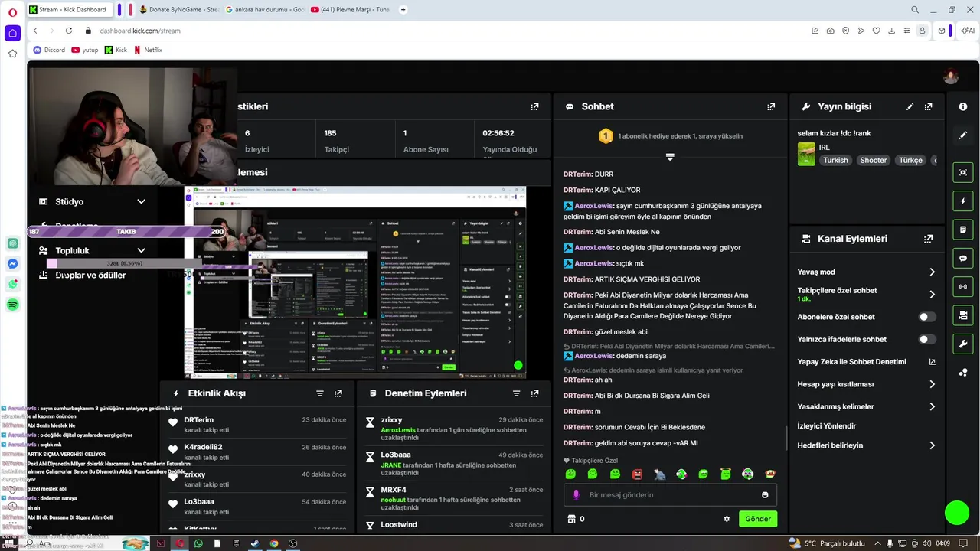The image size is (980, 551).
Task: Click the Shooter stream tag
Action: pos(873,161)
